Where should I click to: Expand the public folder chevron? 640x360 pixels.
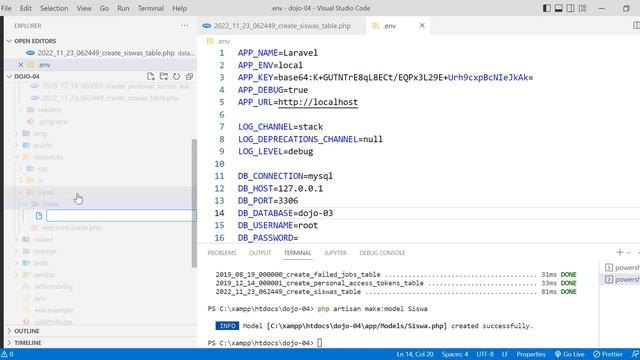17,145
